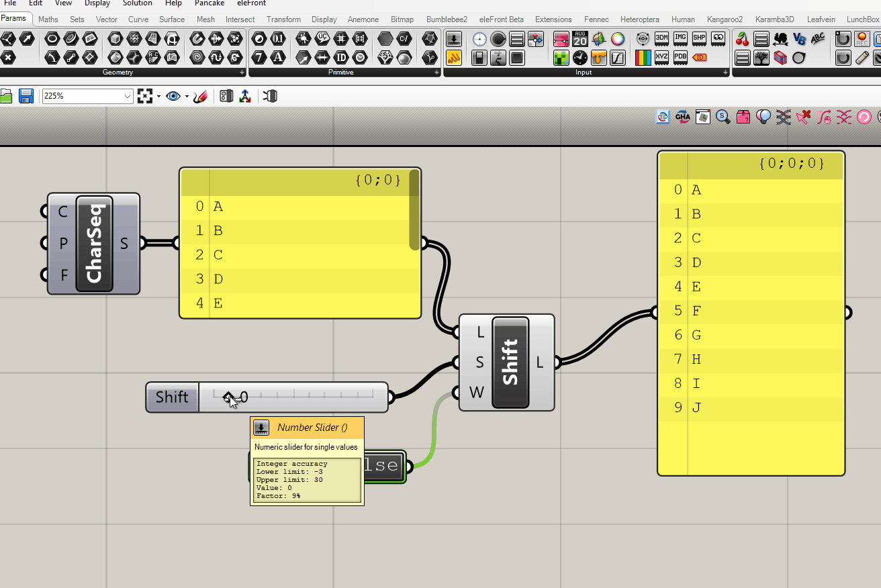Expand the Input panel category
Screen dimensions: 881x588
point(725,72)
